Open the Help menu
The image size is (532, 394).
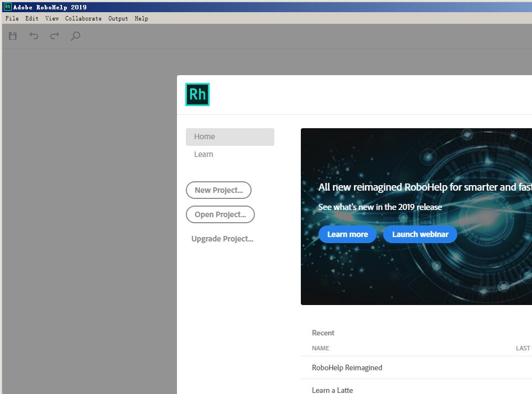pos(141,18)
